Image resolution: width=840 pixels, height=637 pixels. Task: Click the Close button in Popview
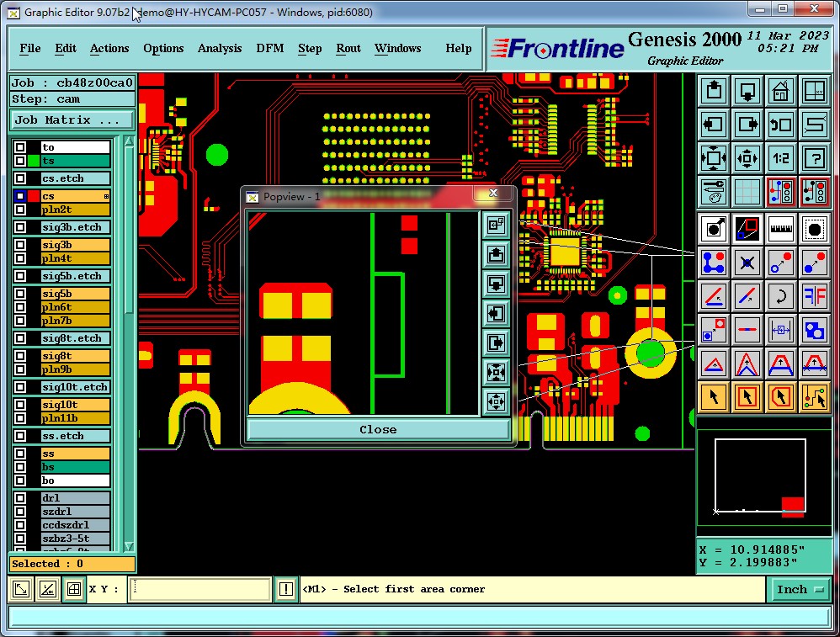pos(378,430)
